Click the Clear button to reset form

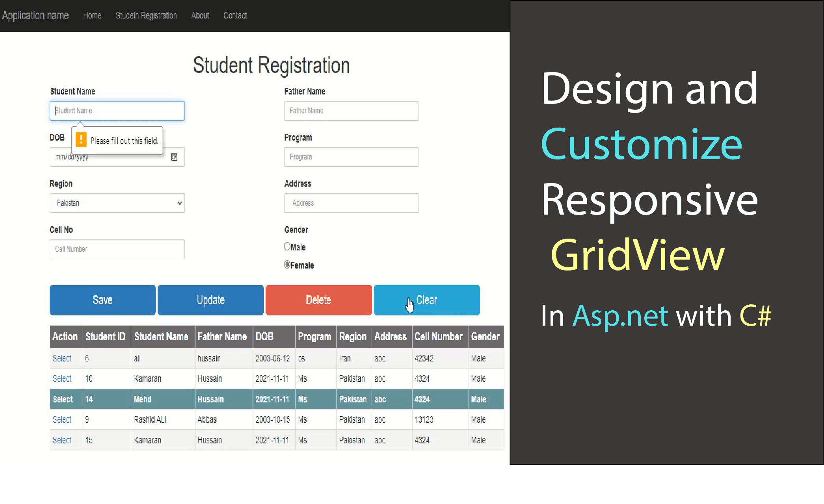coord(427,300)
